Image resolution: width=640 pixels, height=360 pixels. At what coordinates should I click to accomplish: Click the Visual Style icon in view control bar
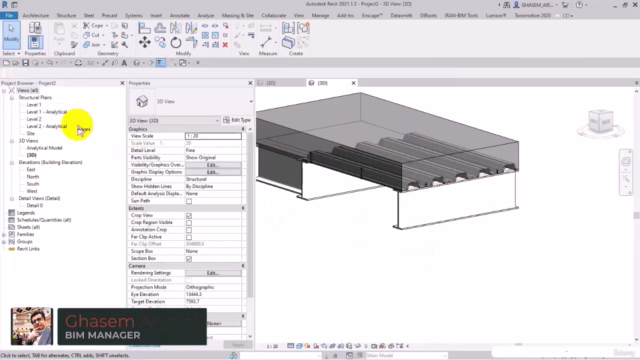299,346
